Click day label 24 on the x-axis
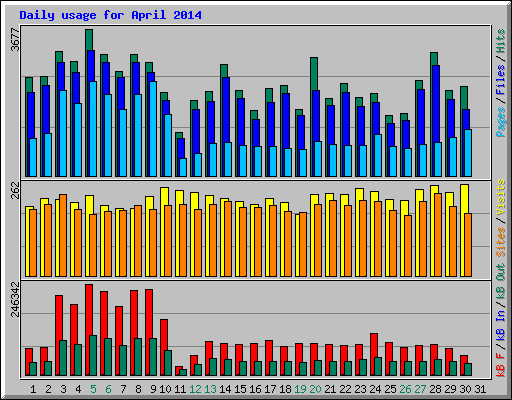512x400 pixels. pyautogui.click(x=375, y=389)
